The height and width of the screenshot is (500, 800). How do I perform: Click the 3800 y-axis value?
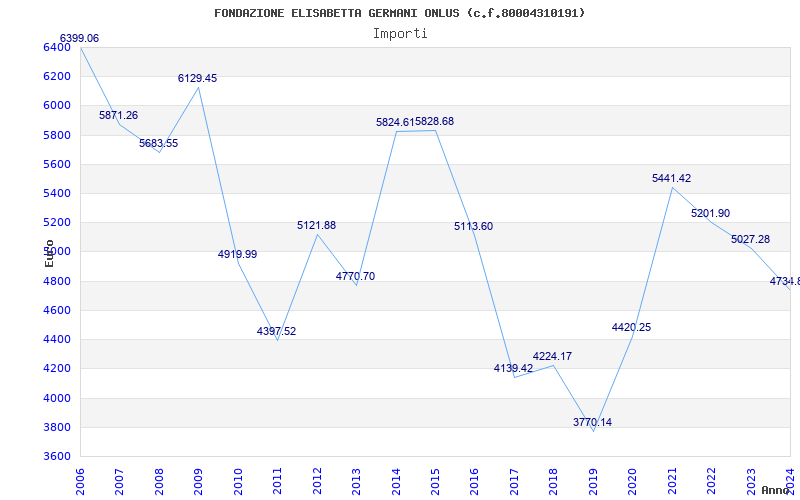[57, 428]
